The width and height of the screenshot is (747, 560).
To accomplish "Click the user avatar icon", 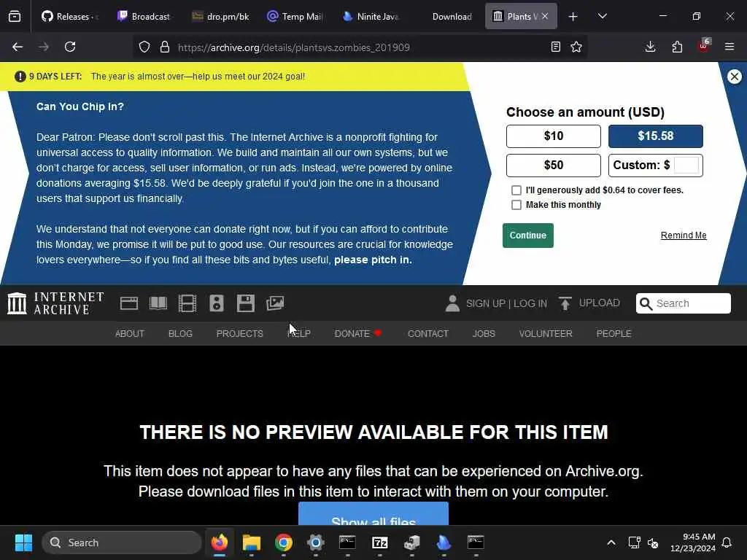I will click(x=452, y=303).
